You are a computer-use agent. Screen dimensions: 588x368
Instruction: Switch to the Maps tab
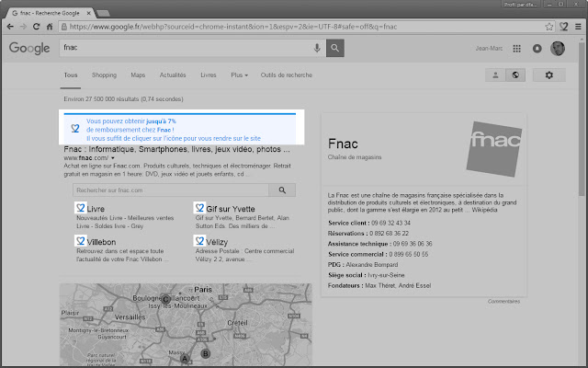[138, 75]
